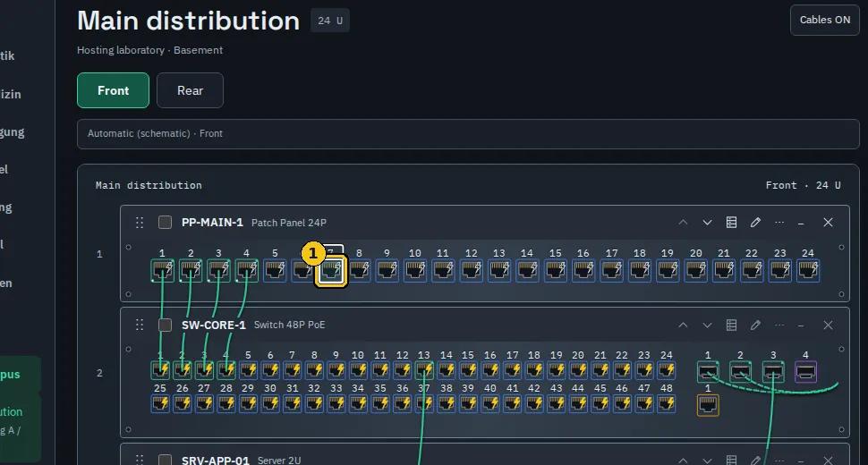
Task: Remove PP-MAIN-1 with the X icon
Action: click(828, 223)
